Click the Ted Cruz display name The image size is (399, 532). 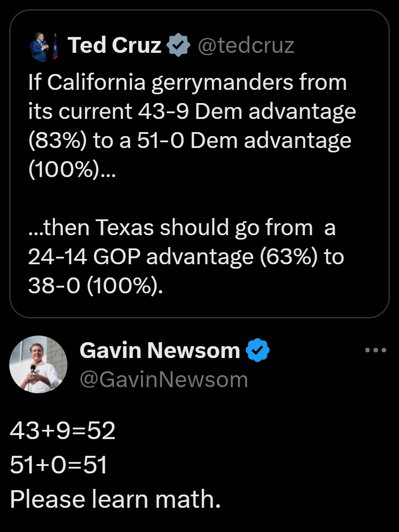pos(115,45)
